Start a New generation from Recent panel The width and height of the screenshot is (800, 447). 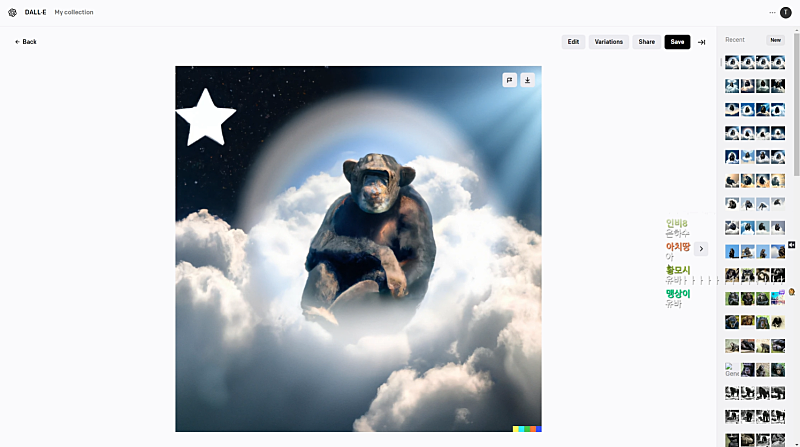coord(775,40)
